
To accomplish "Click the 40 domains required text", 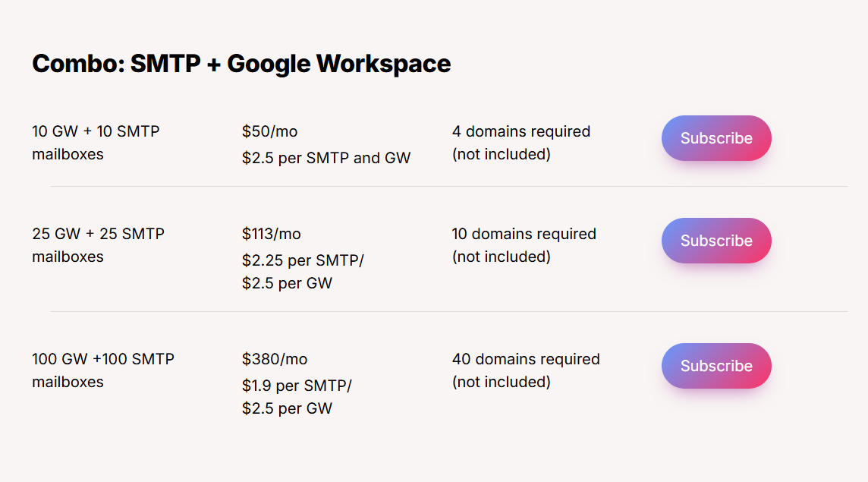I will 525,358.
